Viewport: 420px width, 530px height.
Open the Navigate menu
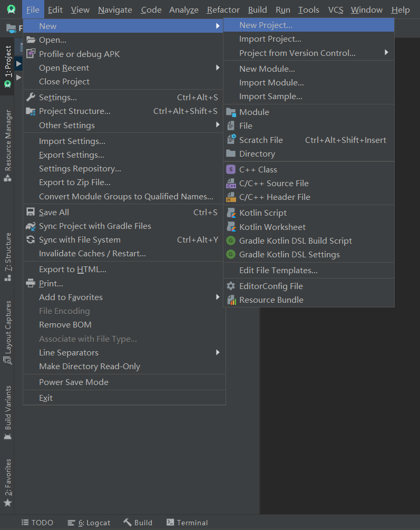click(x=115, y=10)
